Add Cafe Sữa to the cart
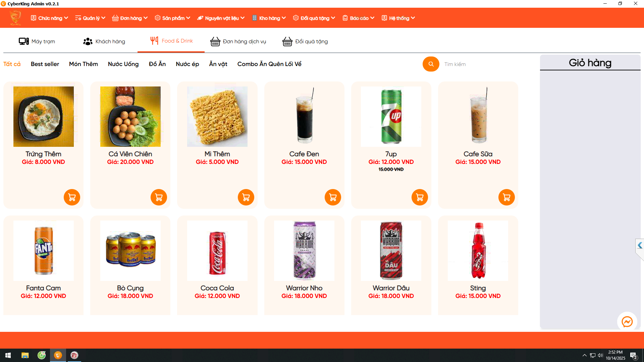 pos(506,197)
